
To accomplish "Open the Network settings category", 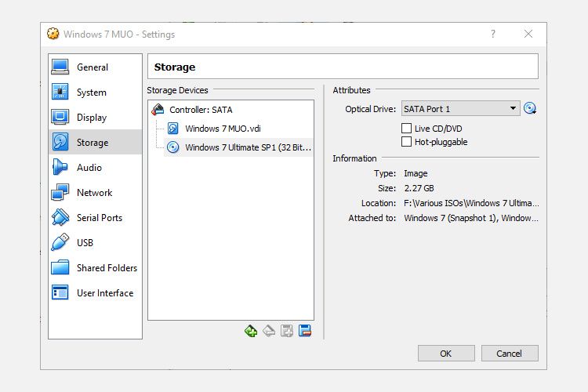I will tap(95, 193).
